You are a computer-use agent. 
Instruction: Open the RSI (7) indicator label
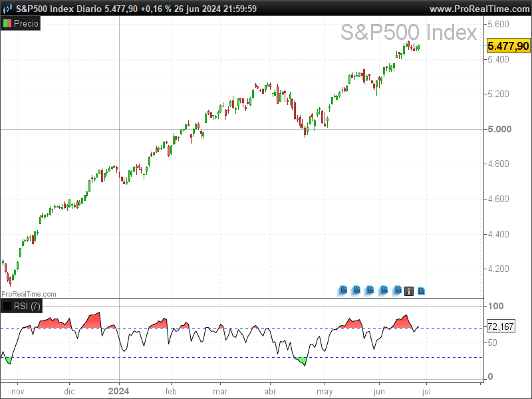27,306
